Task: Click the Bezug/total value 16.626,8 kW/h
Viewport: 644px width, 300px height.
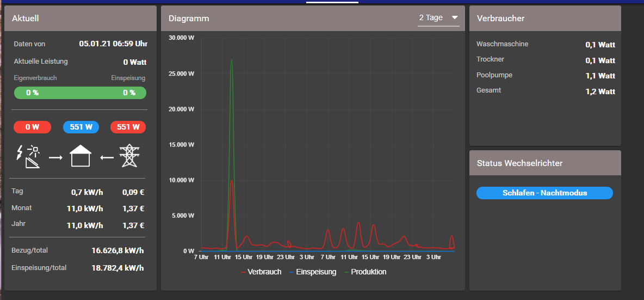Action: (x=117, y=250)
